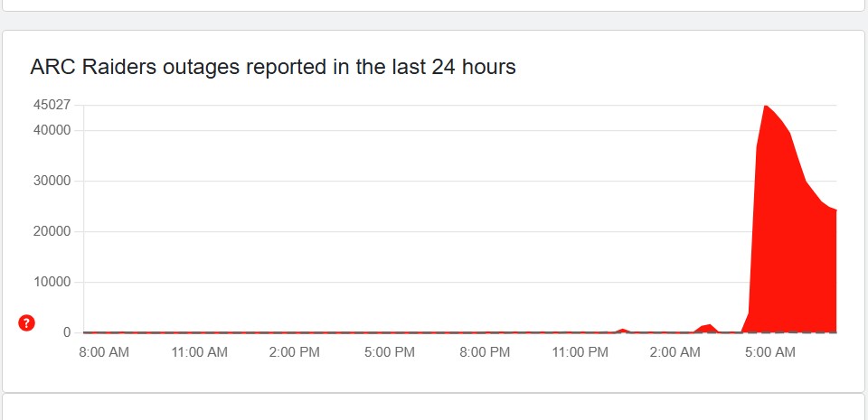Click the 40000 y-axis label
The image size is (868, 420).
click(53, 130)
